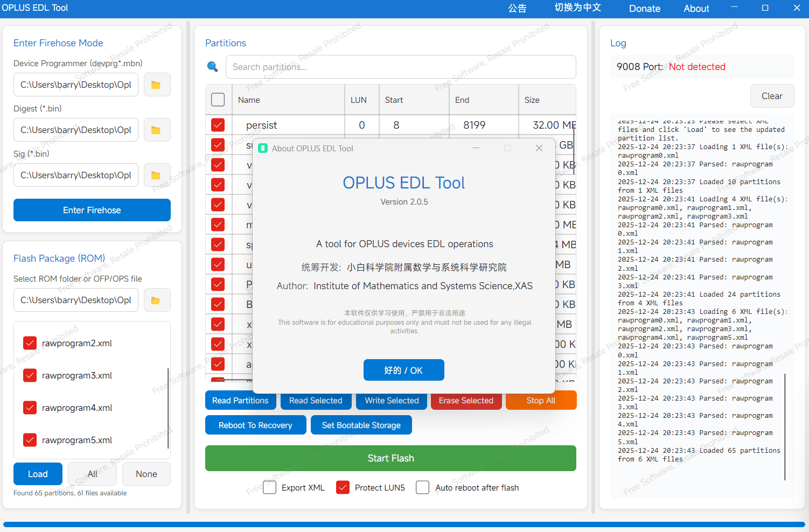Uncheck rawprogram4.xml checkbox

point(30,408)
